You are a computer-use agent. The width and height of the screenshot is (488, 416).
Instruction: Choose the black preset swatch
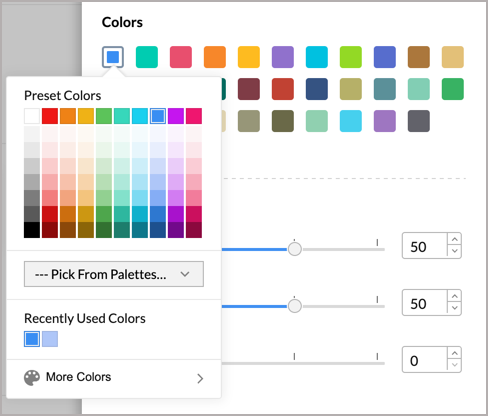click(32, 230)
